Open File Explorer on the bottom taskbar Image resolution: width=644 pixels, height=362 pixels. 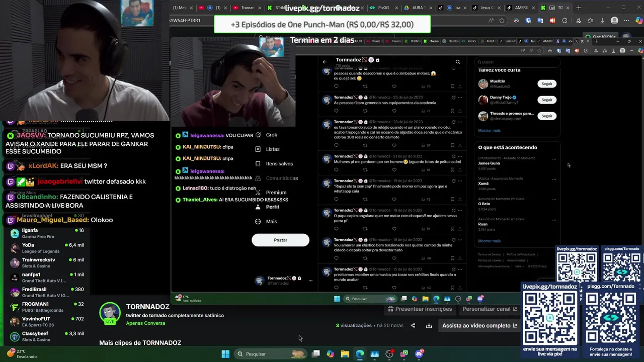[x=345, y=354]
